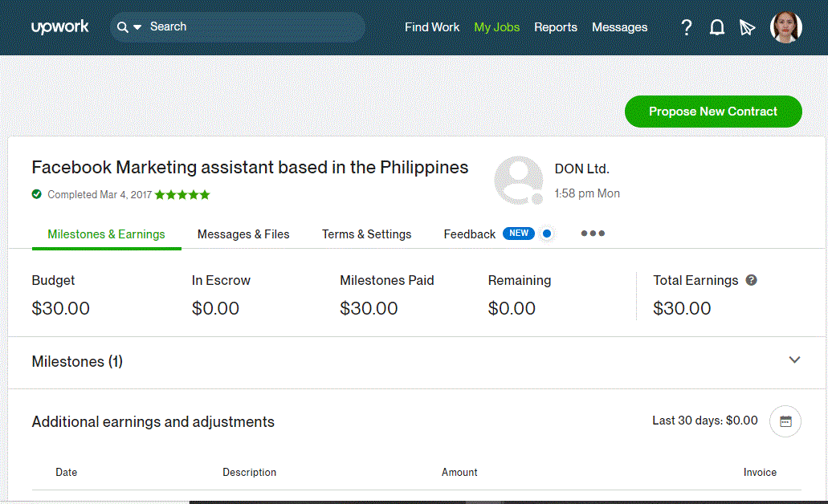Image resolution: width=828 pixels, height=504 pixels.
Task: Open the DON Ltd. client avatar
Action: pyautogui.click(x=518, y=180)
